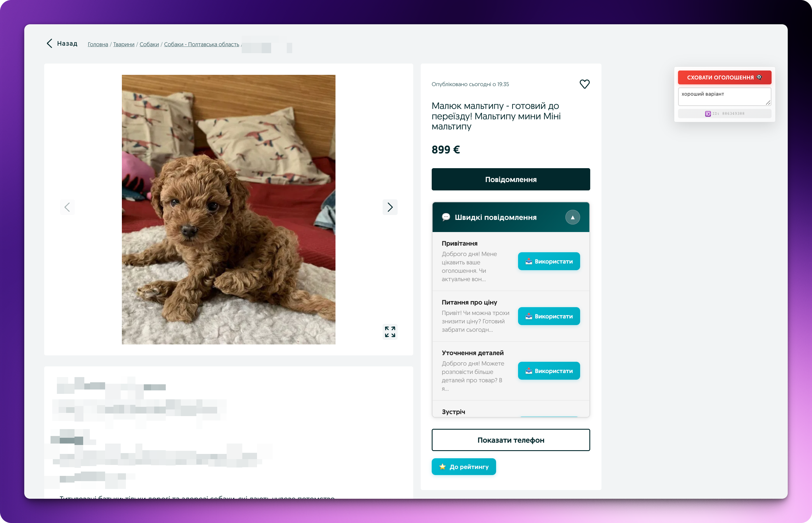Add listing До рейтингу
812x523 pixels.
pos(463,467)
